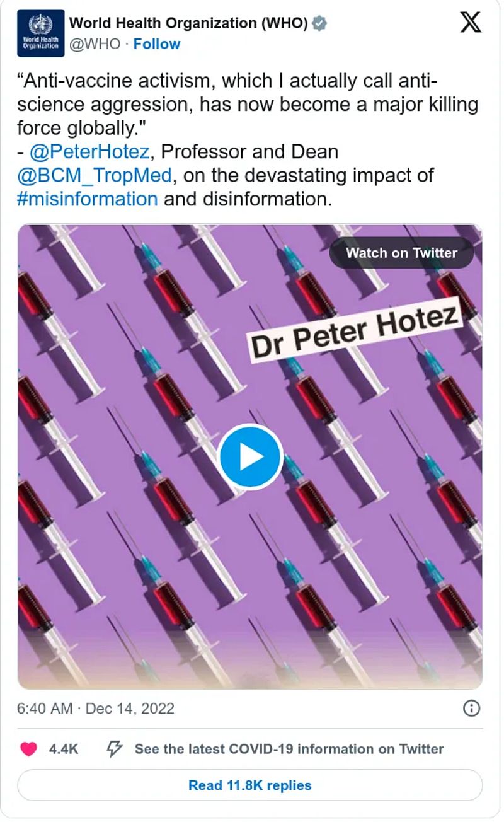Open the 6:40 AM Dec 14, 2022 timestamp
The width and height of the screenshot is (504, 822).
click(96, 709)
